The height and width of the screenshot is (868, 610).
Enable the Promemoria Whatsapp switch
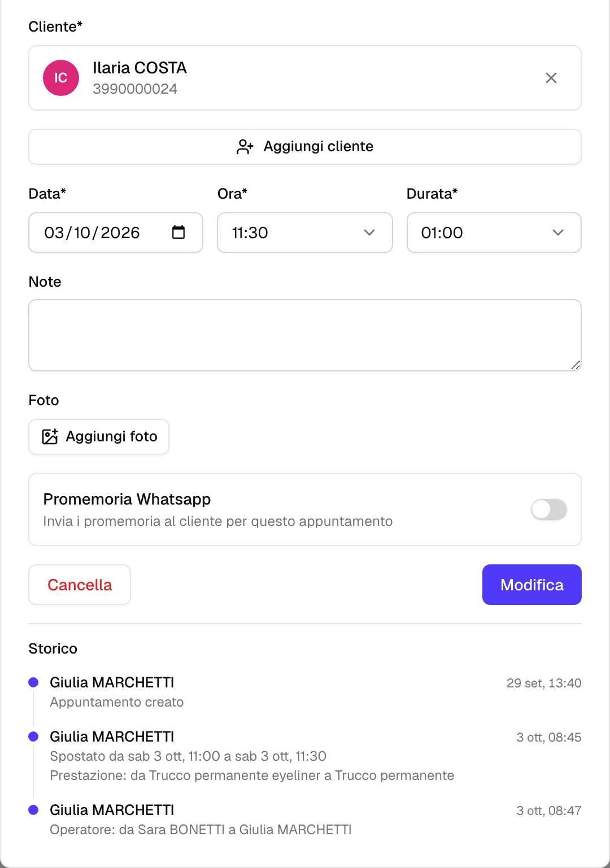coord(549,510)
